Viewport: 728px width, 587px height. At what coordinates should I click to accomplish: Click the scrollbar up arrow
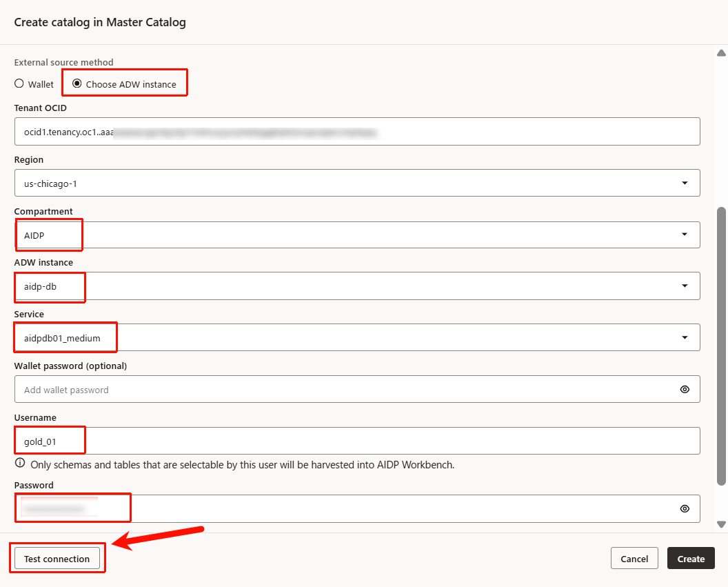tap(722, 53)
